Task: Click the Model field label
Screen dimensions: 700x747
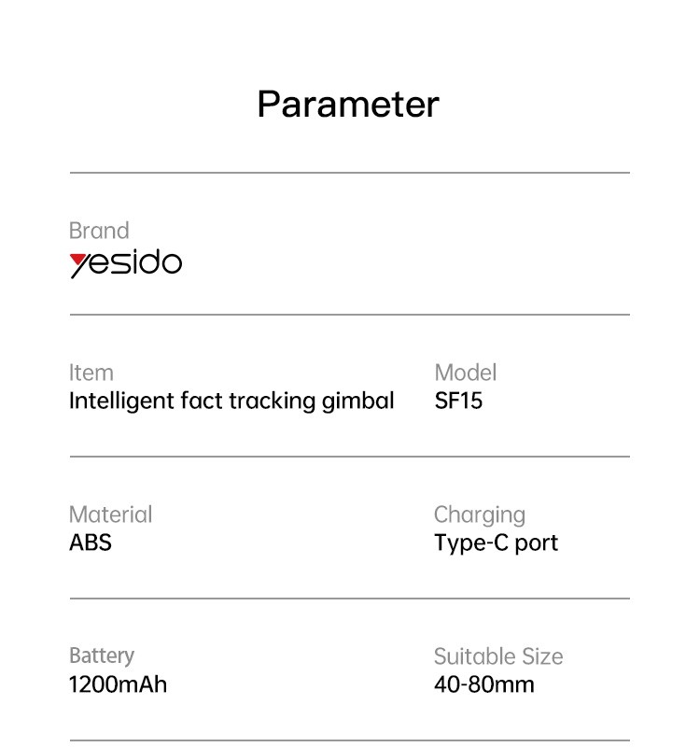Action: 465,373
